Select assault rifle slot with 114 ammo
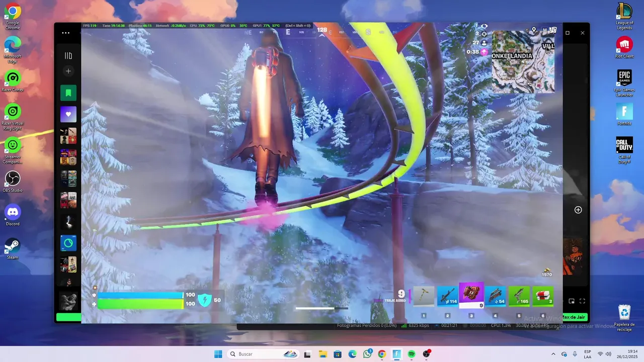 (447, 297)
